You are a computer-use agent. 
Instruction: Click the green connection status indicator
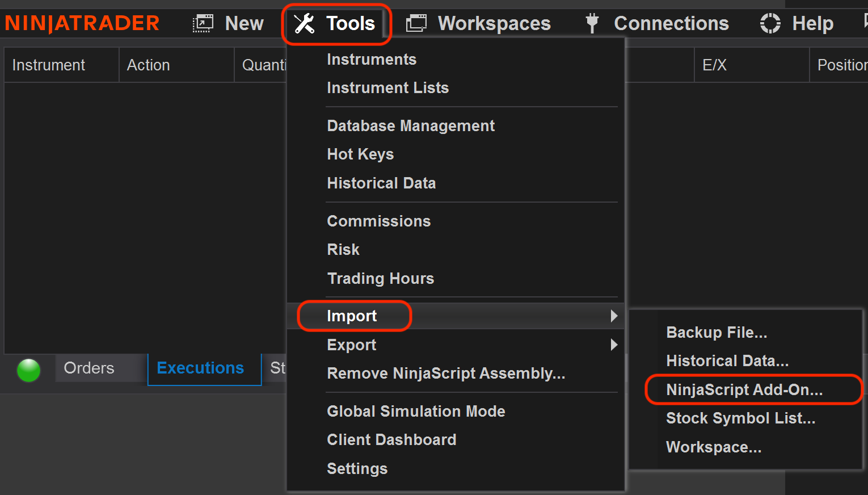[x=29, y=371]
